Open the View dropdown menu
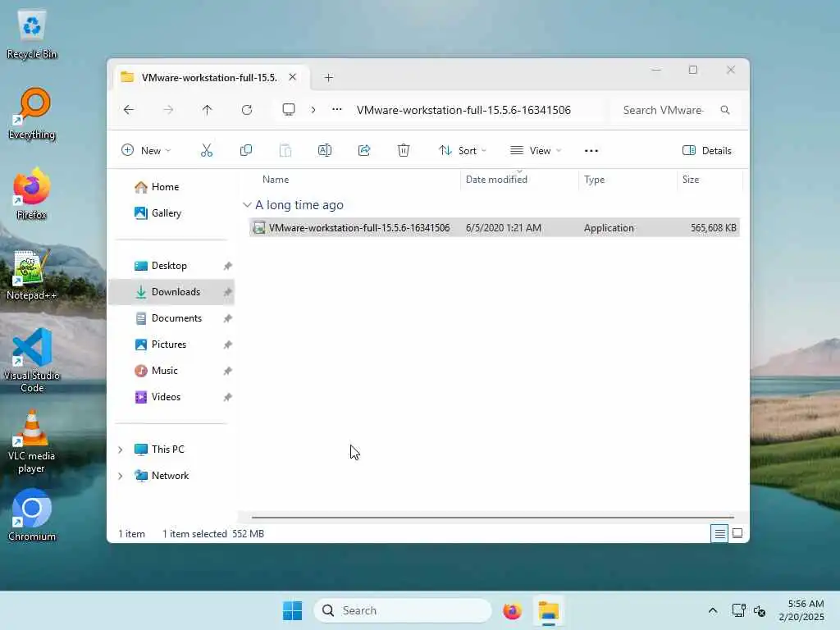 pyautogui.click(x=536, y=151)
